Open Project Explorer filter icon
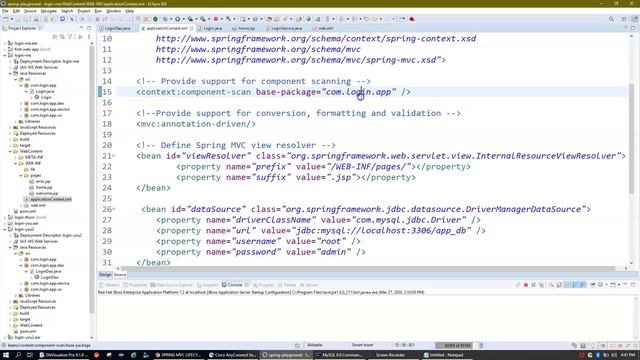The image size is (640, 360). coord(70,37)
